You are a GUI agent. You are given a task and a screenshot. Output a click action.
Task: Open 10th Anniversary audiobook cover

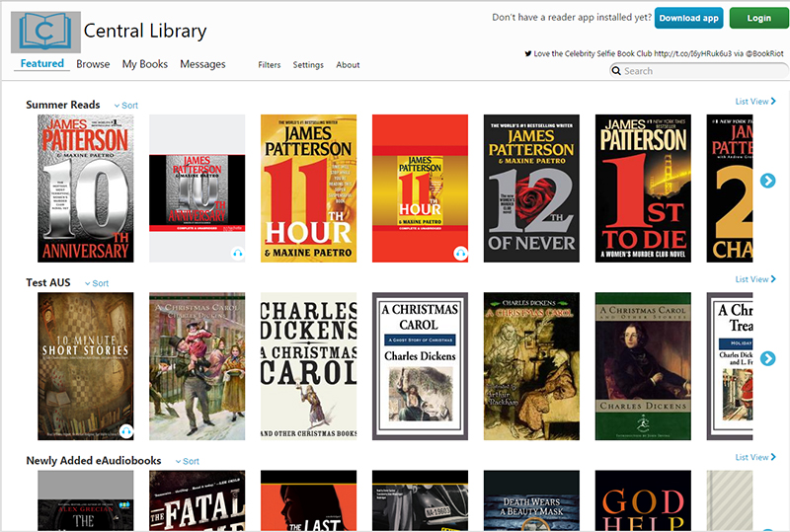pos(197,189)
